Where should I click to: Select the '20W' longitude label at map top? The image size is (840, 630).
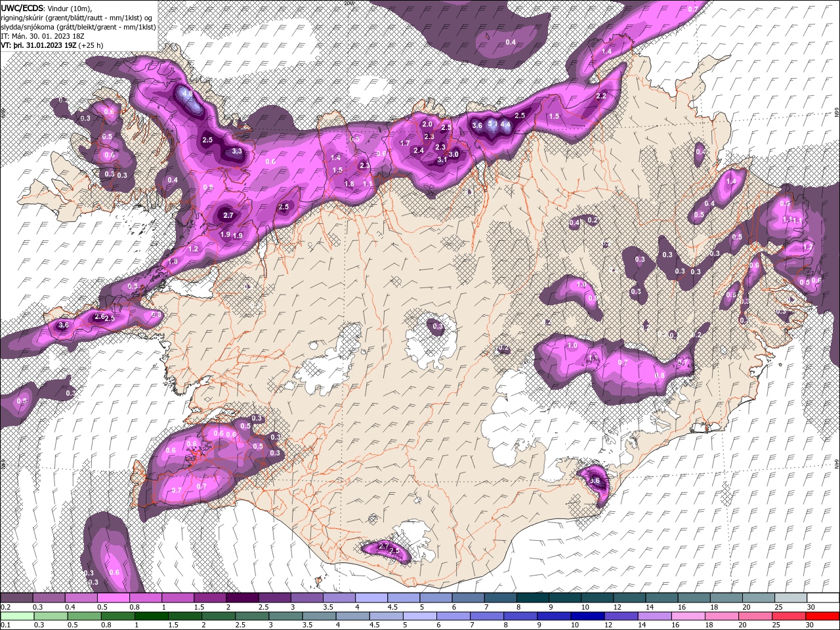(348, 3)
